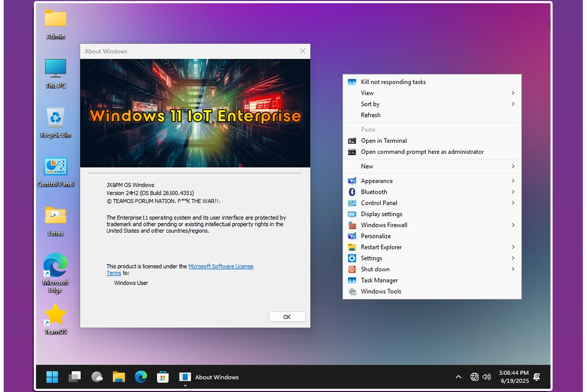Select Refresh in the context menu
587x392 pixels.
(432, 115)
